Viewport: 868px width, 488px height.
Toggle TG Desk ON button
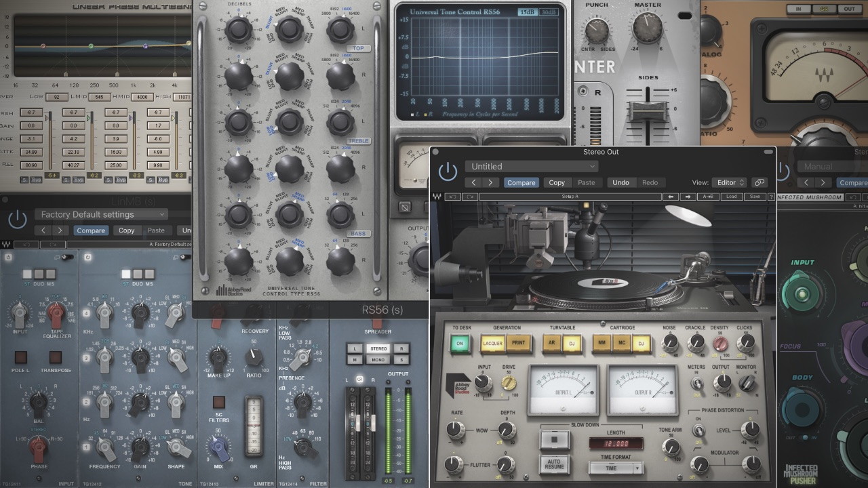pos(460,344)
